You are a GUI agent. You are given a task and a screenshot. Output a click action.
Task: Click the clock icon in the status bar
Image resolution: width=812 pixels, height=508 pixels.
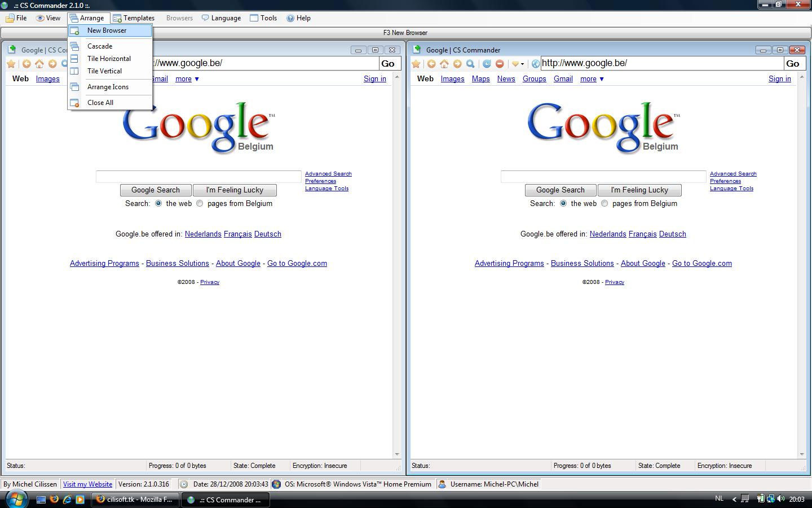click(184, 484)
